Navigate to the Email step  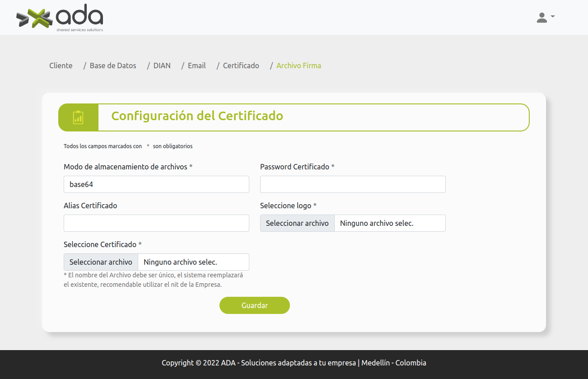pyautogui.click(x=196, y=66)
